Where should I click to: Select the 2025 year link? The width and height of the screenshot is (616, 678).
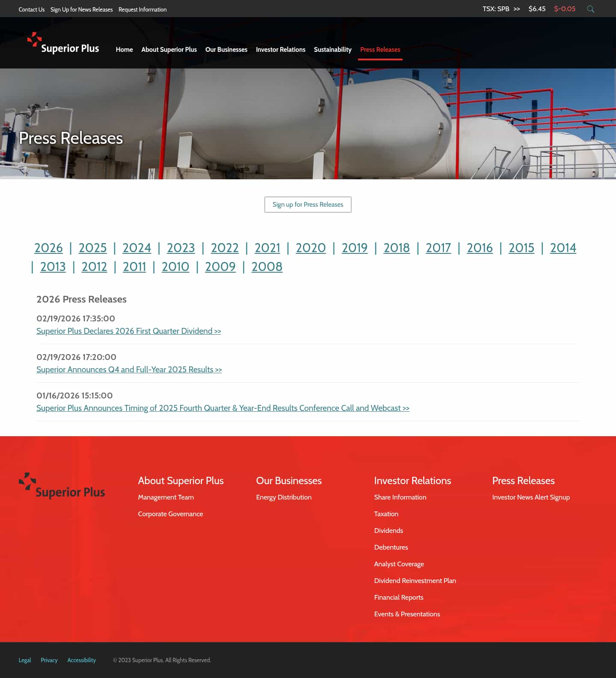93,248
